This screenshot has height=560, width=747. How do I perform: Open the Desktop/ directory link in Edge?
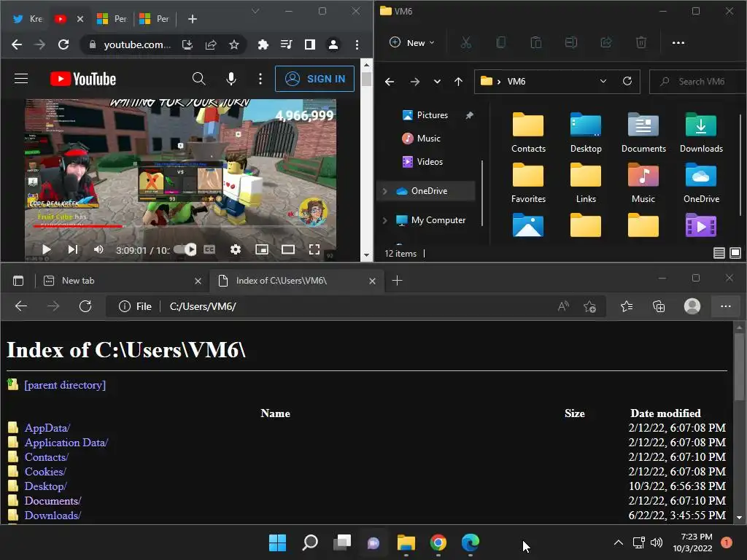click(45, 486)
